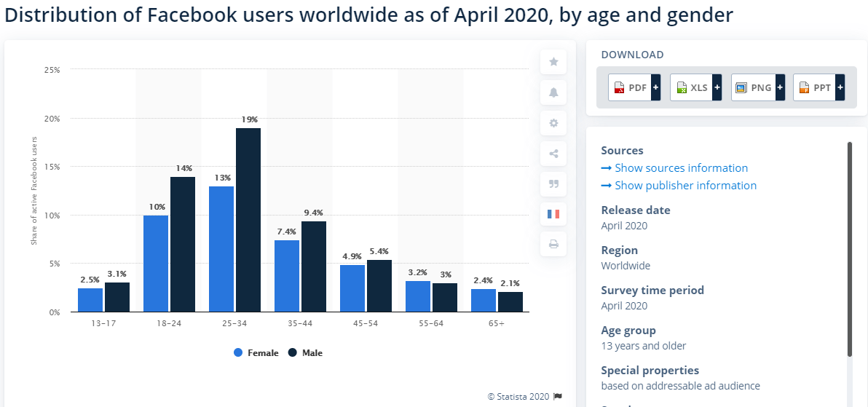Viewport: 868px width, 407px height.
Task: Click the quotation citation icon
Action: click(553, 184)
